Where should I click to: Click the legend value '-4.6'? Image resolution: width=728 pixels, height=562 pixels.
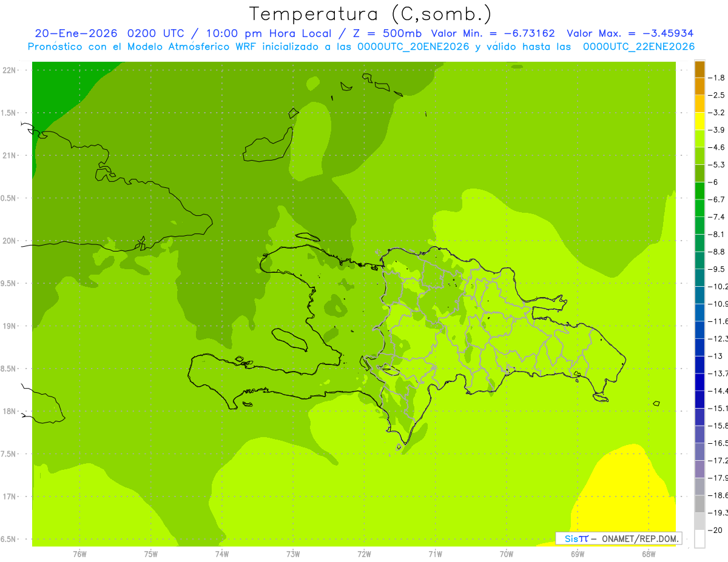point(717,147)
